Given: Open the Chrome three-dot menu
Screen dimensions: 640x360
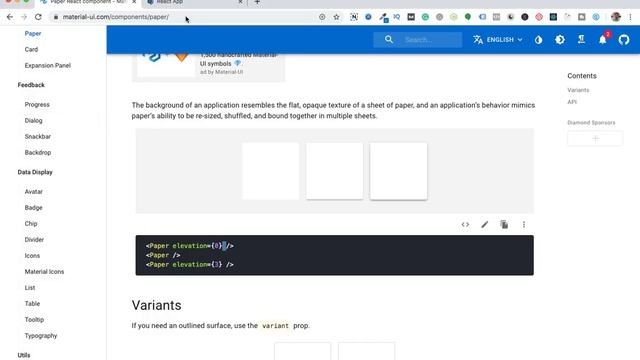Looking at the screenshot, I should click(x=631, y=17).
